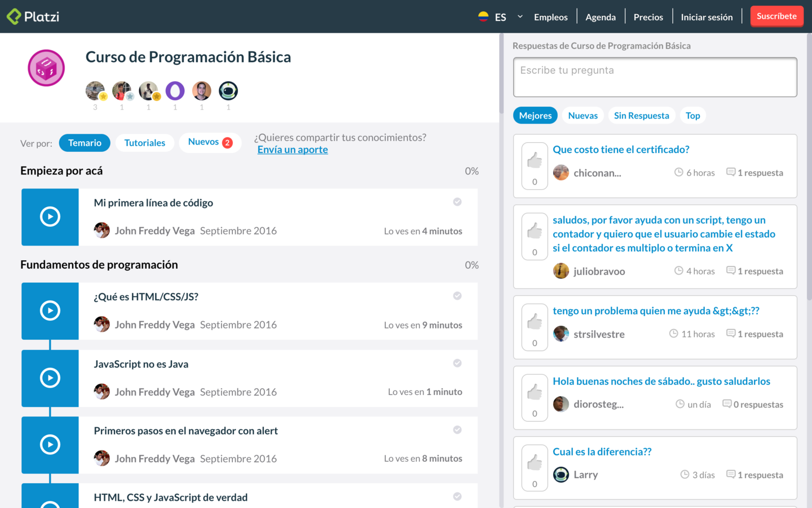Open the pink dice course badge icon

(46, 68)
